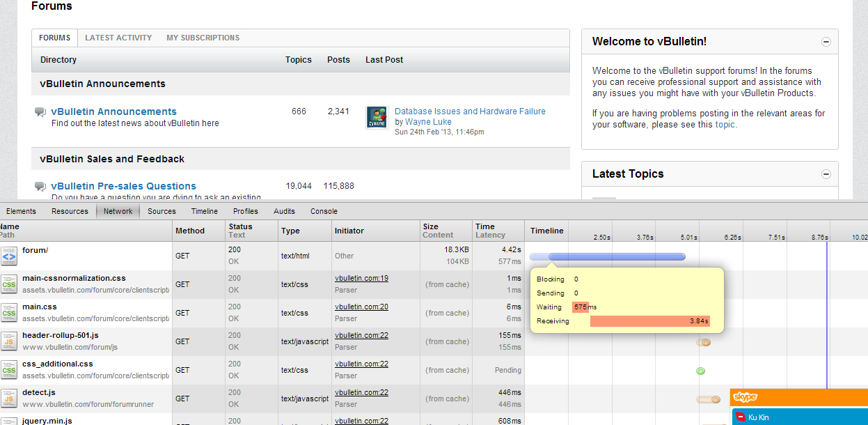Open the initiator link for detect.js
Image resolution: width=868 pixels, height=425 pixels.
[361, 393]
